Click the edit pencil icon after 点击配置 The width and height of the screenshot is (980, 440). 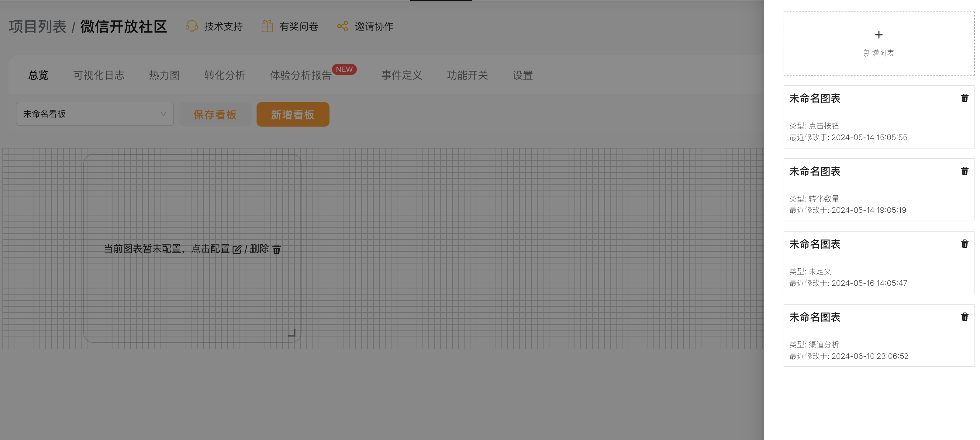pos(237,250)
